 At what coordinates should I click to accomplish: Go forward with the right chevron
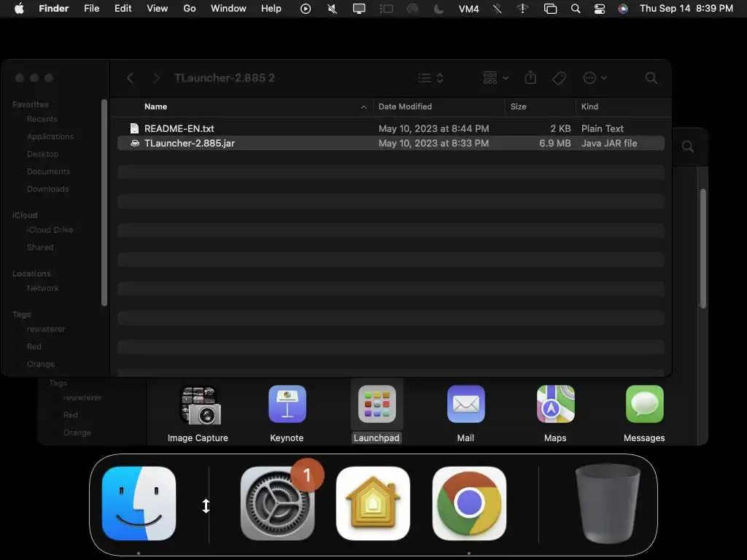[156, 77]
